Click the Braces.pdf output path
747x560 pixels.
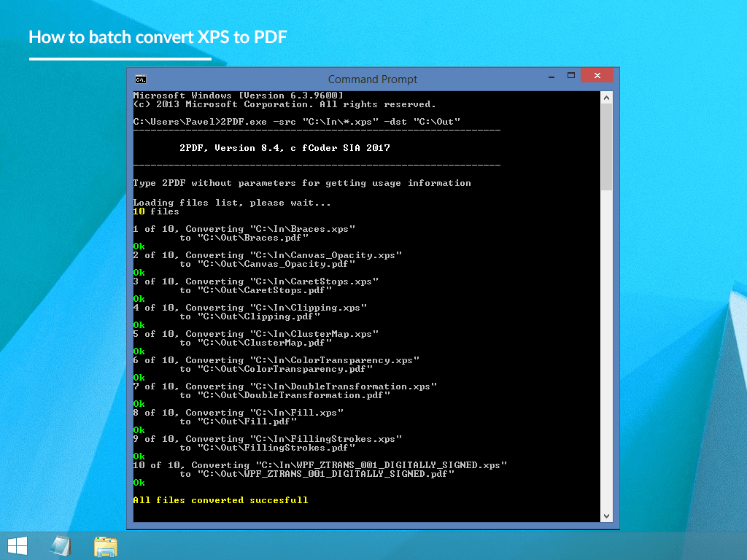click(x=244, y=238)
